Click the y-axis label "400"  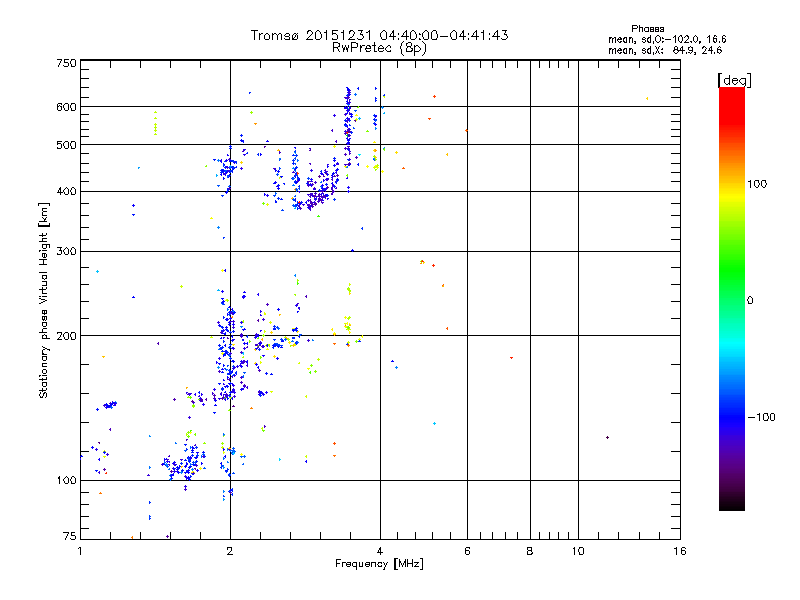[x=67, y=192]
